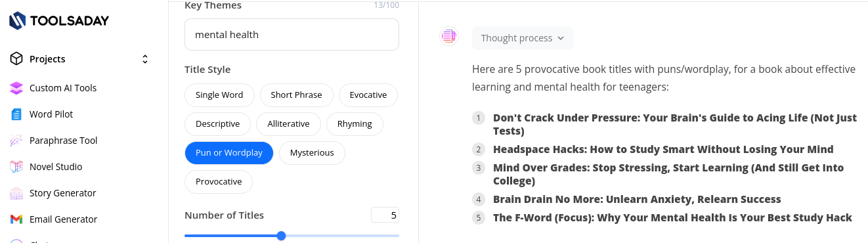Image resolution: width=868 pixels, height=243 pixels.
Task: Expand the Thought process dropdown
Action: pos(523,38)
